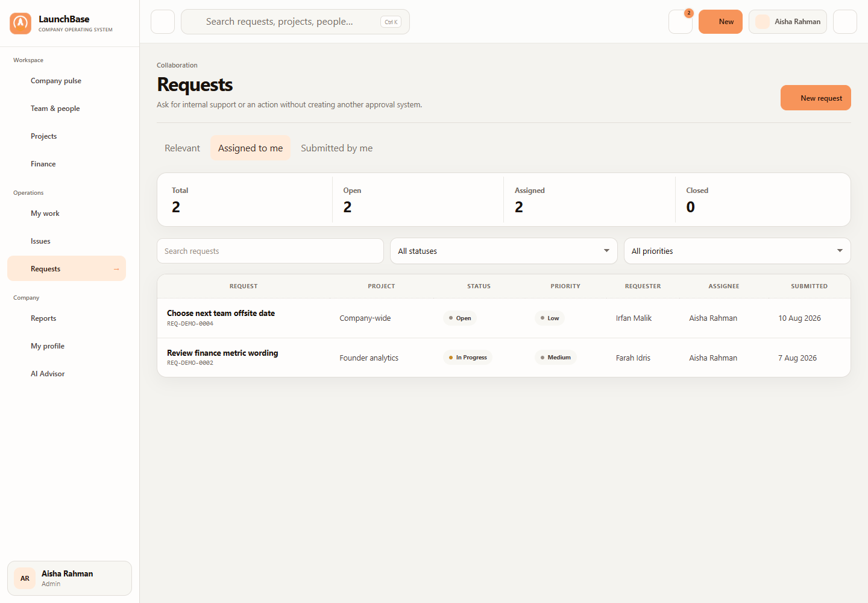The image size is (868, 603).
Task: Open Reports page
Action: 66,318
